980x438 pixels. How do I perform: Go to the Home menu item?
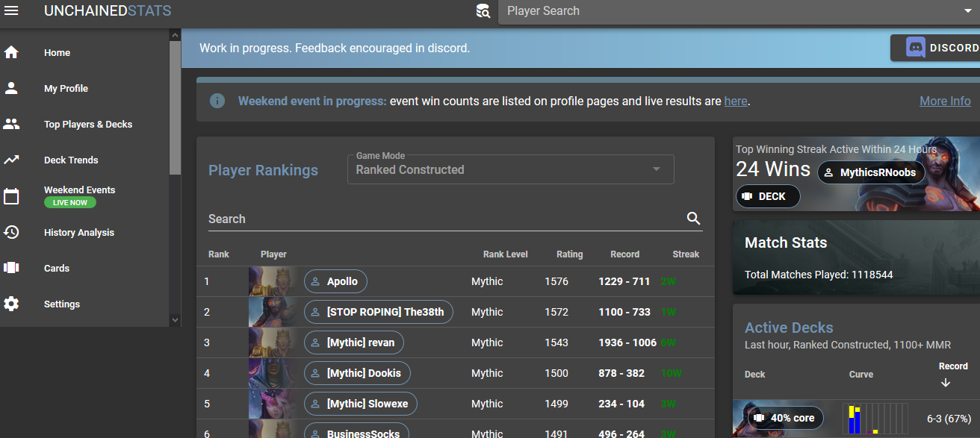point(85,52)
